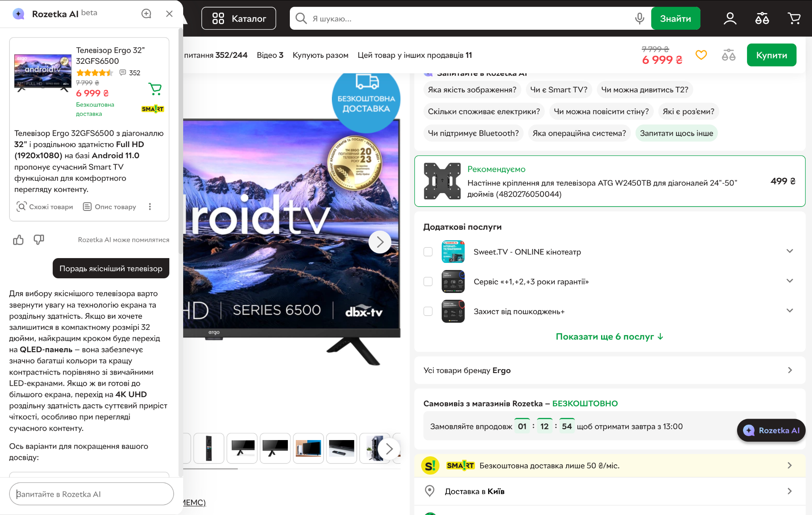The image size is (812, 515).
Task: Click the thumbs down feedback icon
Action: click(39, 240)
